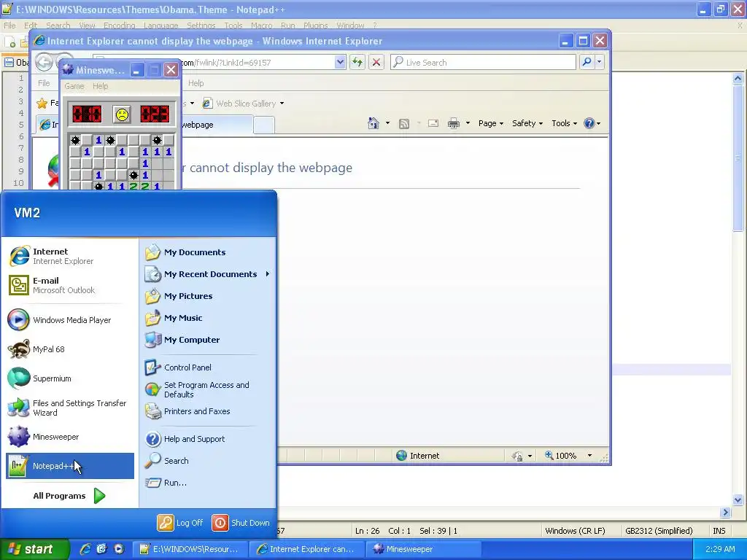Click Internet Explorer Home icon
Image resolution: width=747 pixels, height=560 pixels.
[x=373, y=123]
